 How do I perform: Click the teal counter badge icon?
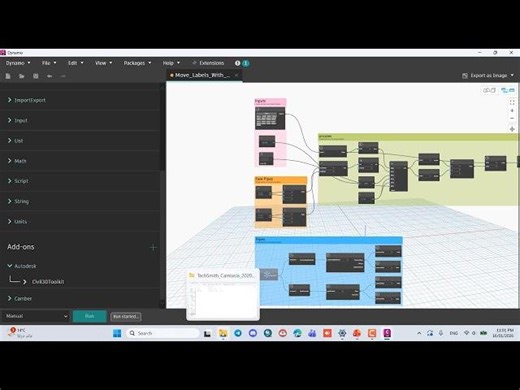(246, 63)
